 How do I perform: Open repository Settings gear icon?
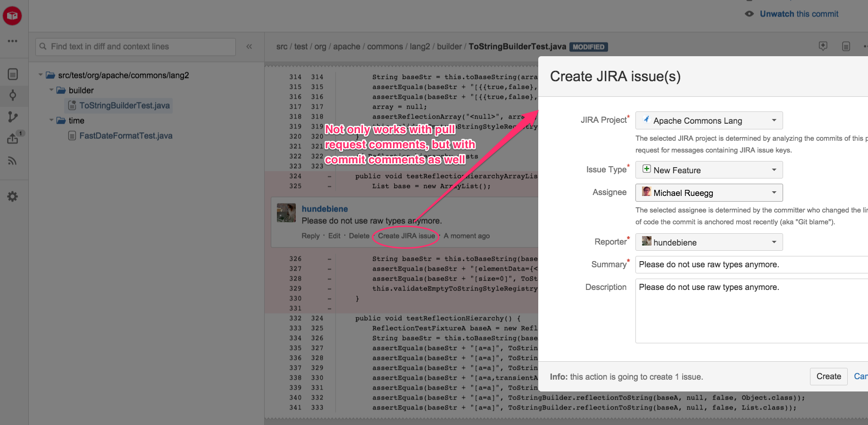click(x=13, y=196)
